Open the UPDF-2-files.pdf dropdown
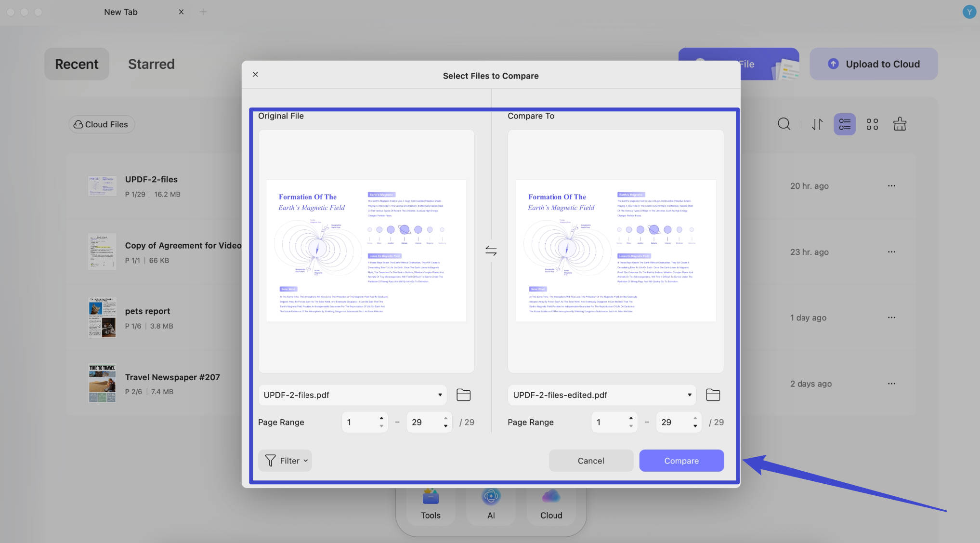This screenshot has height=543, width=980. pyautogui.click(x=353, y=395)
